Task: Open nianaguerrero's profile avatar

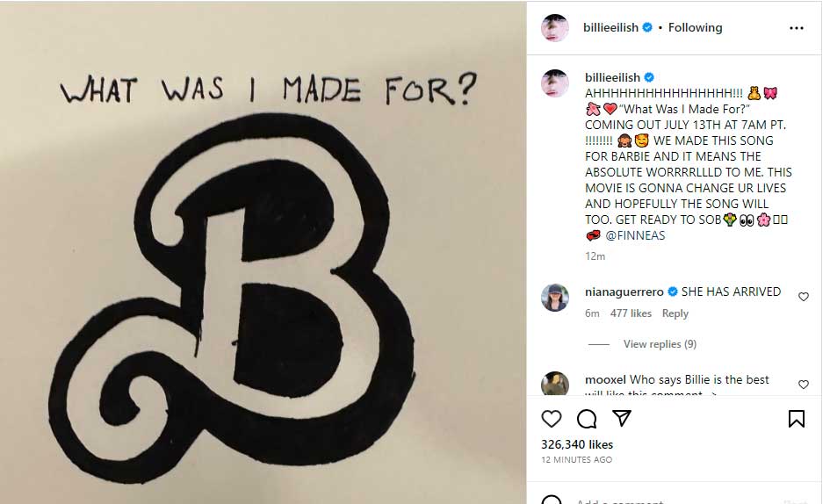Action: [x=555, y=298]
